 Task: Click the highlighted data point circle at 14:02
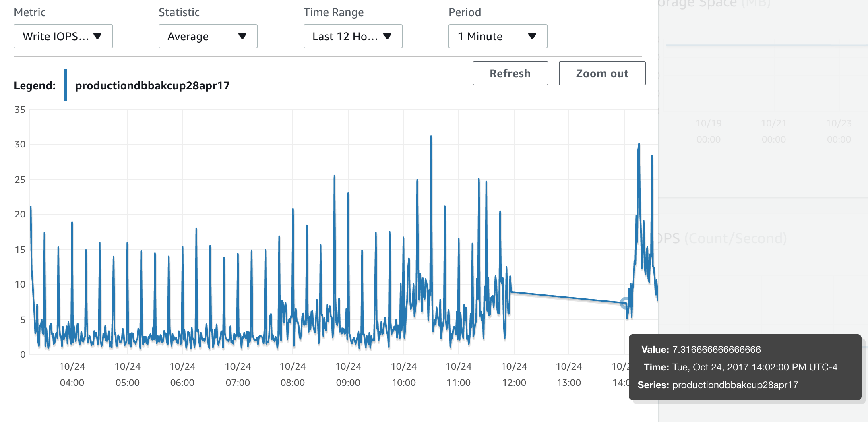pyautogui.click(x=625, y=303)
